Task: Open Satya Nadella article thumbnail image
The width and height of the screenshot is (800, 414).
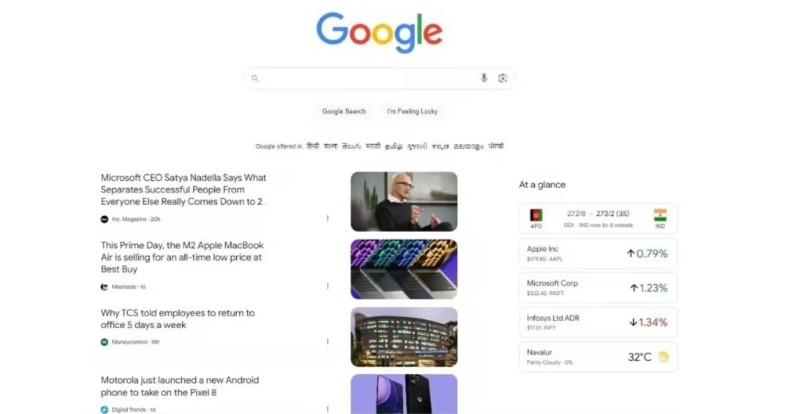Action: click(404, 201)
